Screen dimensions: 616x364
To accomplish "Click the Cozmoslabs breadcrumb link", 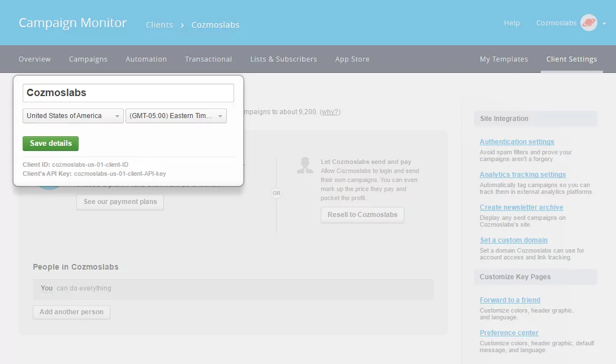I will pyautogui.click(x=216, y=25).
